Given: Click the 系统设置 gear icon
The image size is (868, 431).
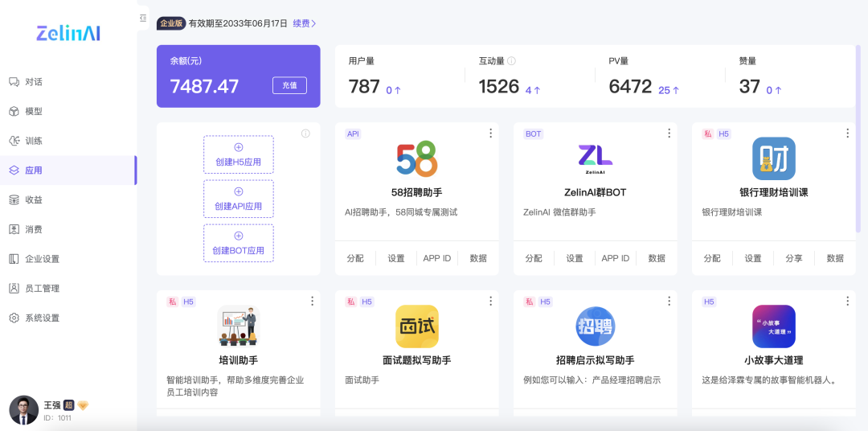Looking at the screenshot, I should [x=14, y=318].
